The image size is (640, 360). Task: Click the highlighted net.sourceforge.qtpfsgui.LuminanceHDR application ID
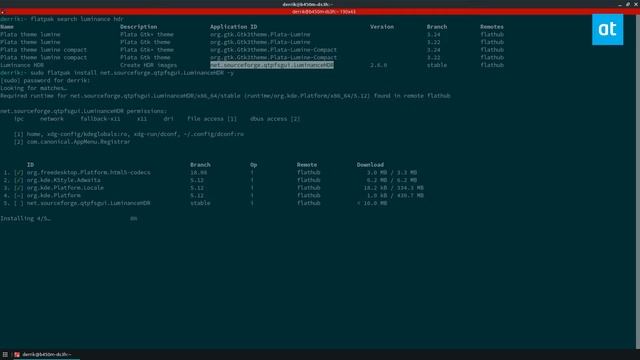272,65
